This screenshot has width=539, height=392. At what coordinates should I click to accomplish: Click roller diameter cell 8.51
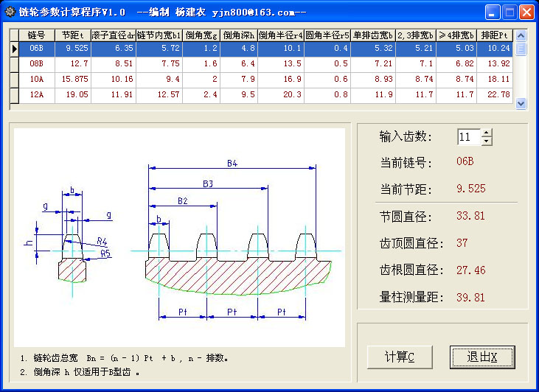(x=114, y=64)
